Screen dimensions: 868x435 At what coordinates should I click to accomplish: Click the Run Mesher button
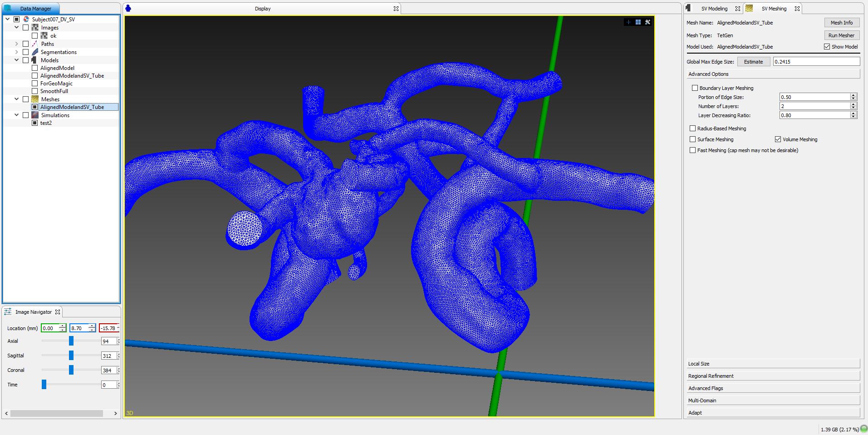point(842,35)
